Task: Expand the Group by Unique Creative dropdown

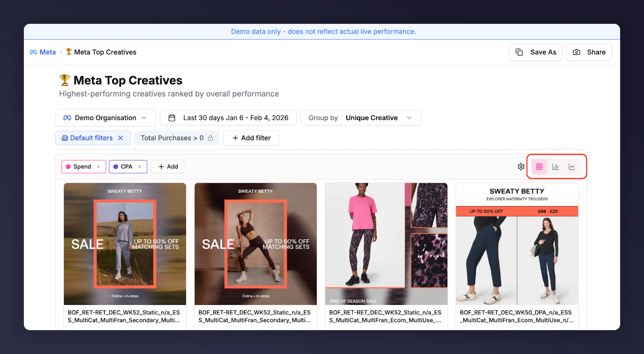Action: click(361, 118)
